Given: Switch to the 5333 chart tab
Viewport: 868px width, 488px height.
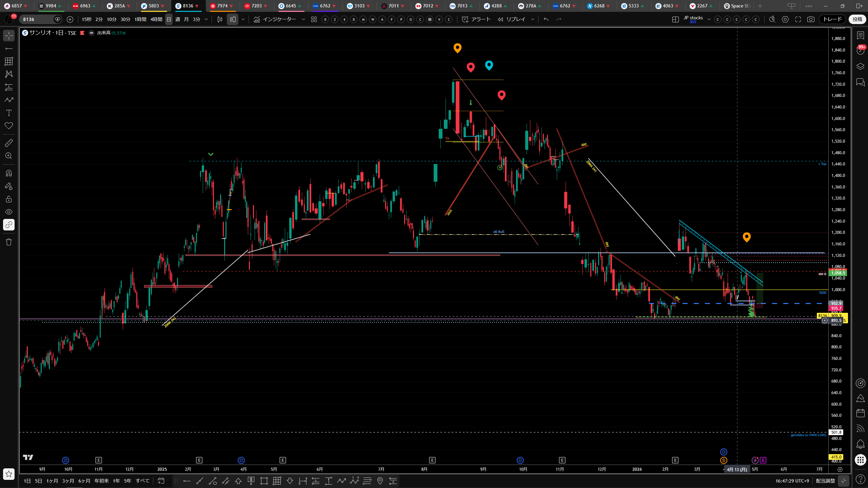Looking at the screenshot, I should tap(633, 6).
